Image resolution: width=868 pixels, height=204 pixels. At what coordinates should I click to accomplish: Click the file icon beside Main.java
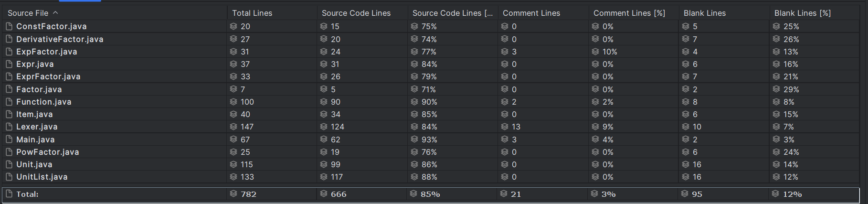(9, 140)
